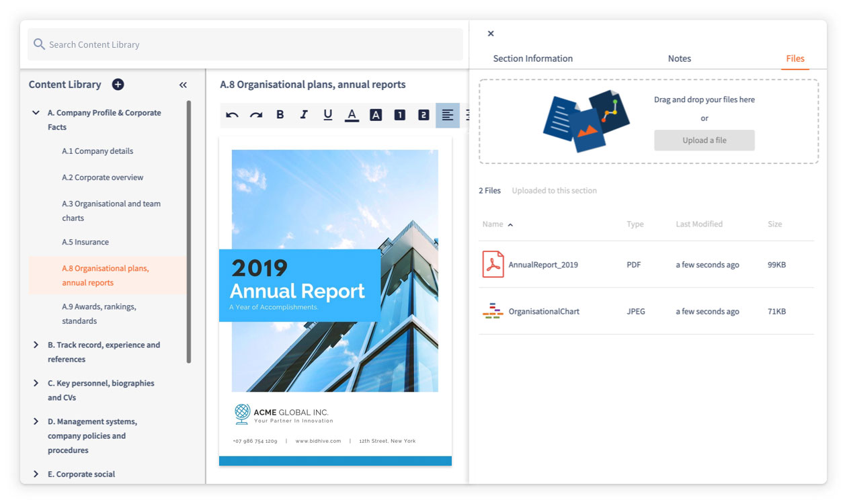Expand section D. Management systems
This screenshot has width=847, height=504.
36,421
